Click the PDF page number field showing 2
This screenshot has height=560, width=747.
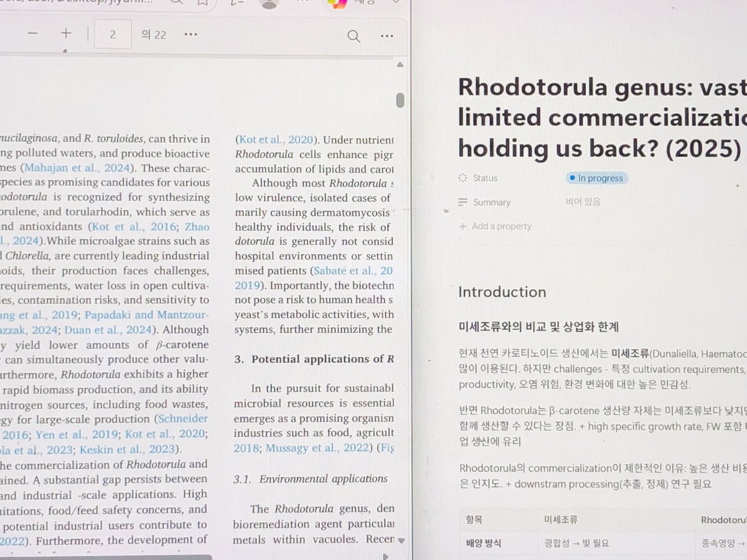[x=113, y=34]
